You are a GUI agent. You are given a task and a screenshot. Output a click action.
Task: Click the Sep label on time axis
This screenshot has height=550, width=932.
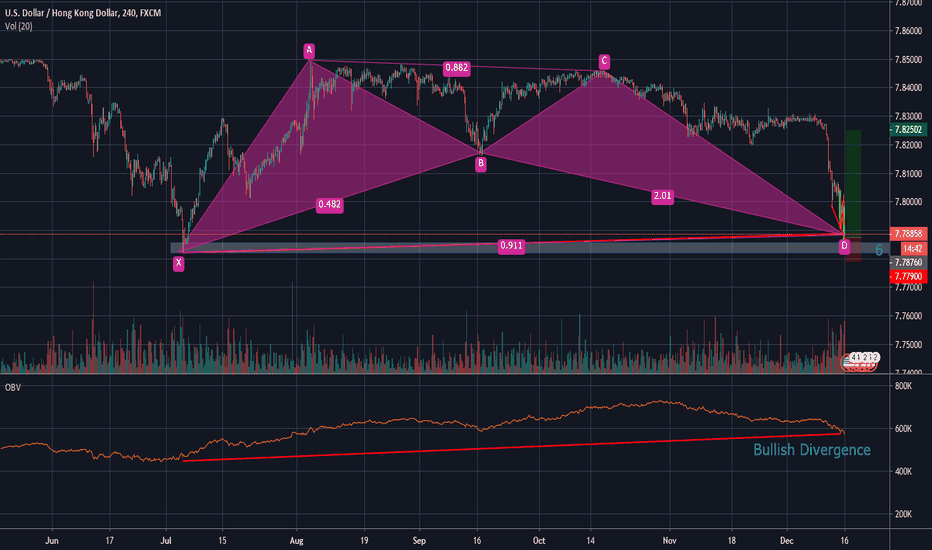419,540
